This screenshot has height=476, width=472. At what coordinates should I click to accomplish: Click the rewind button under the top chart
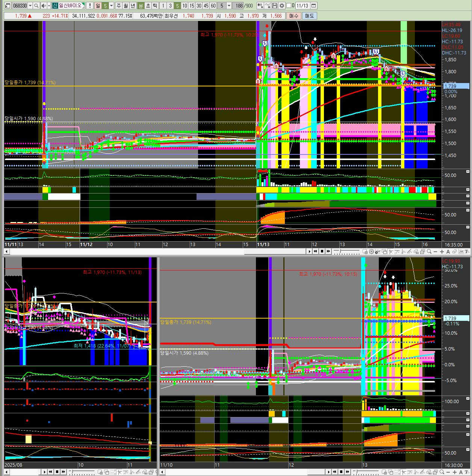pos(315,251)
